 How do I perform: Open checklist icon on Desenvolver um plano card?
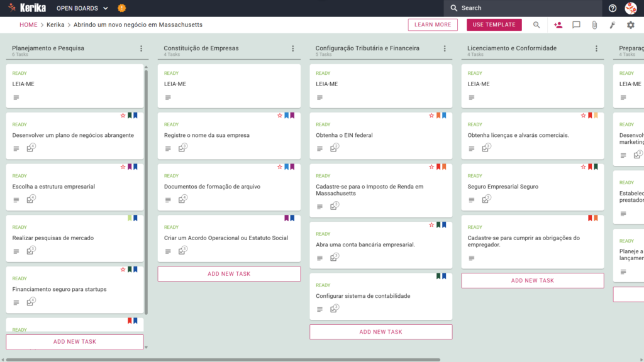31,148
